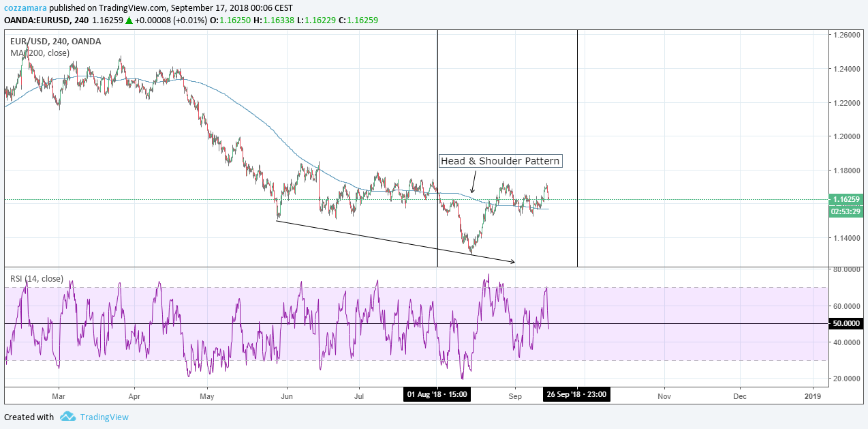Click the RSI 20.0000 axis label

click(x=847, y=379)
